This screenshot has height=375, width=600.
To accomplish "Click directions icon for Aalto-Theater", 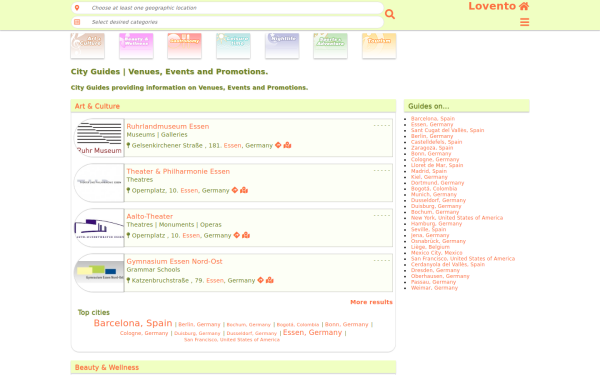I will pos(236,235).
